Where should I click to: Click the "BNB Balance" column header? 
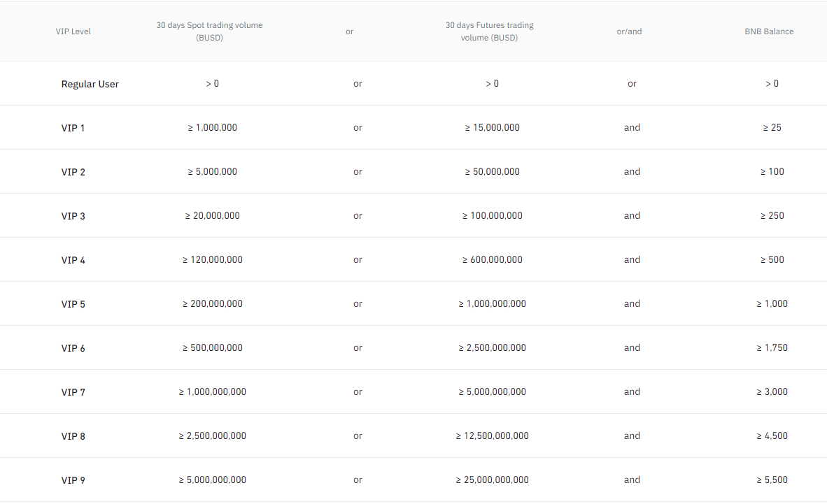coord(769,31)
